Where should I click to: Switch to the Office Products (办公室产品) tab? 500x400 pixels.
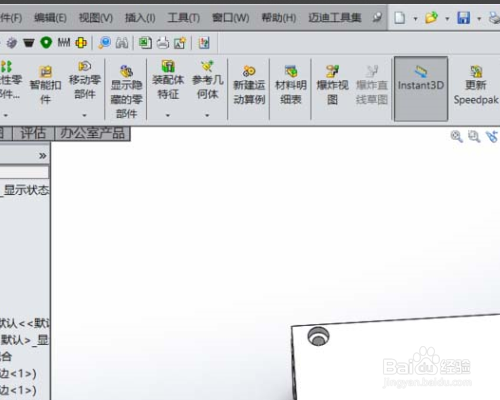[x=92, y=133]
